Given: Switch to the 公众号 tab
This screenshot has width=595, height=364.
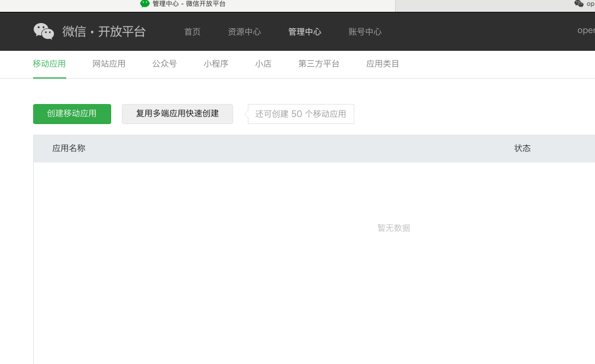Looking at the screenshot, I should click(x=164, y=64).
